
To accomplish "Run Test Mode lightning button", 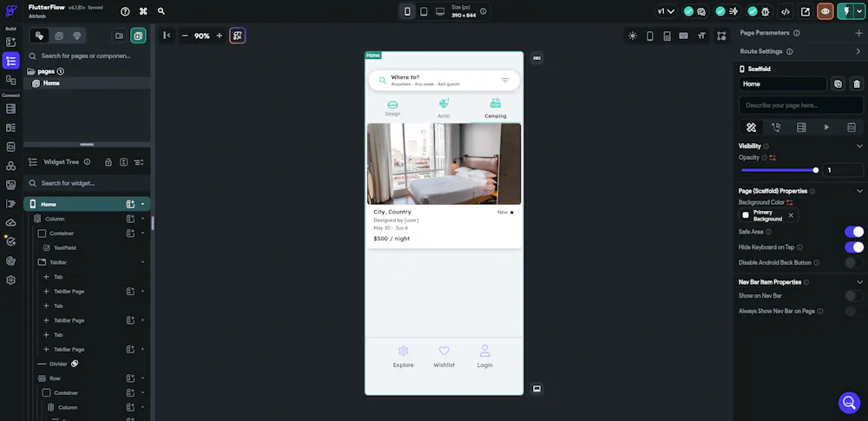I will pos(846,11).
